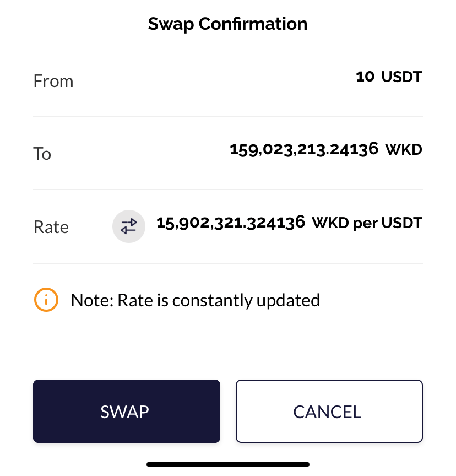Select the Rate label
The width and height of the screenshot is (456, 476).
(x=51, y=227)
